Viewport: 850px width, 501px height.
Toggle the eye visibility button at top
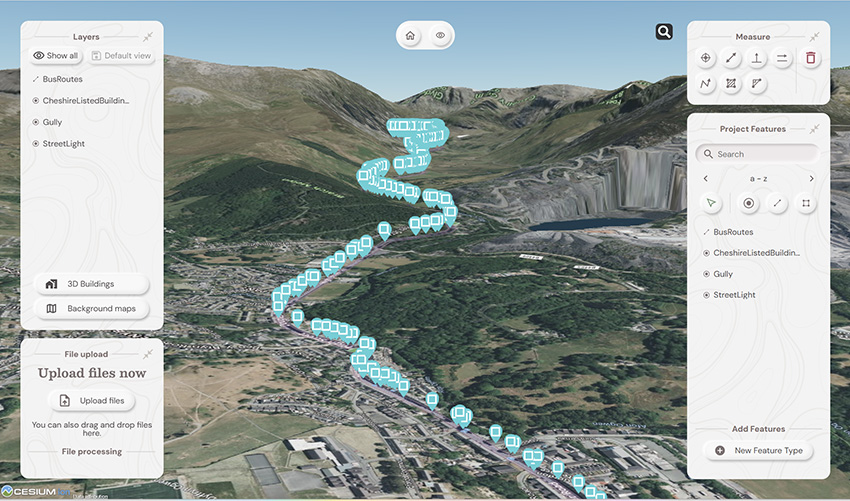pyautogui.click(x=440, y=36)
